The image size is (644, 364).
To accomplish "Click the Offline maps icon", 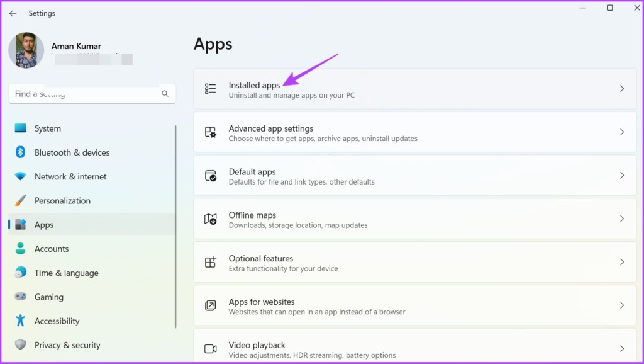I will (x=209, y=219).
